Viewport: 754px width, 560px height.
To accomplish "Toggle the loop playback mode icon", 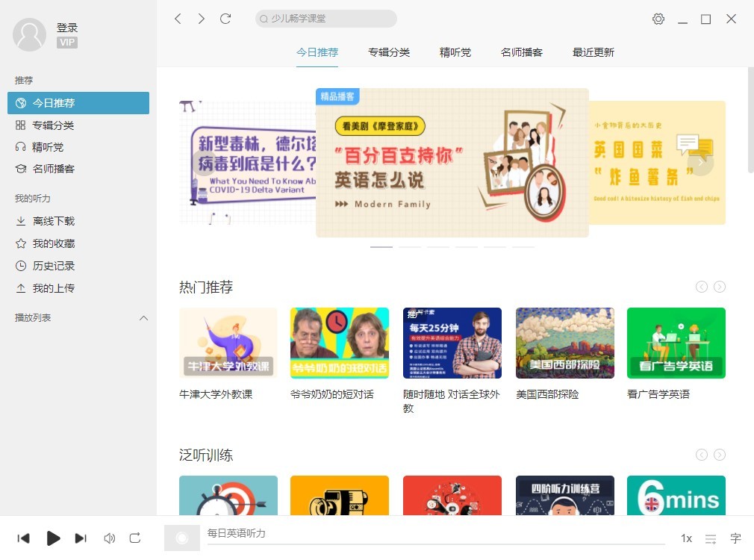I will point(135,538).
